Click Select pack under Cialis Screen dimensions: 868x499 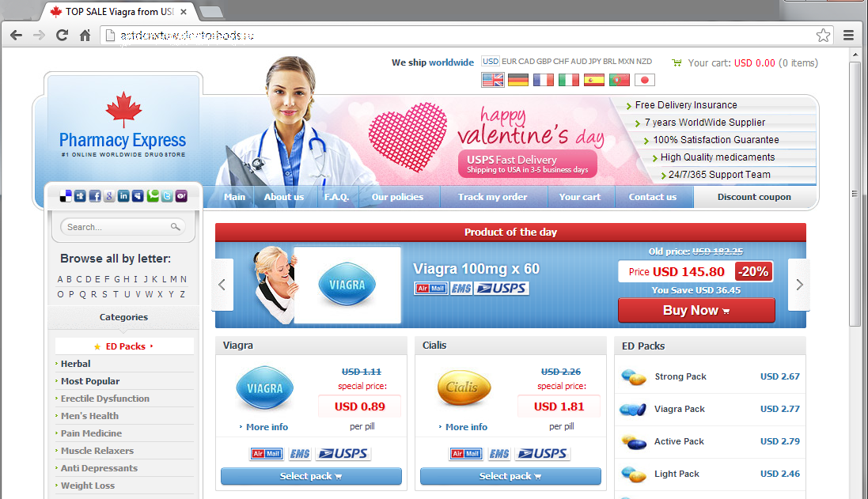[510, 476]
